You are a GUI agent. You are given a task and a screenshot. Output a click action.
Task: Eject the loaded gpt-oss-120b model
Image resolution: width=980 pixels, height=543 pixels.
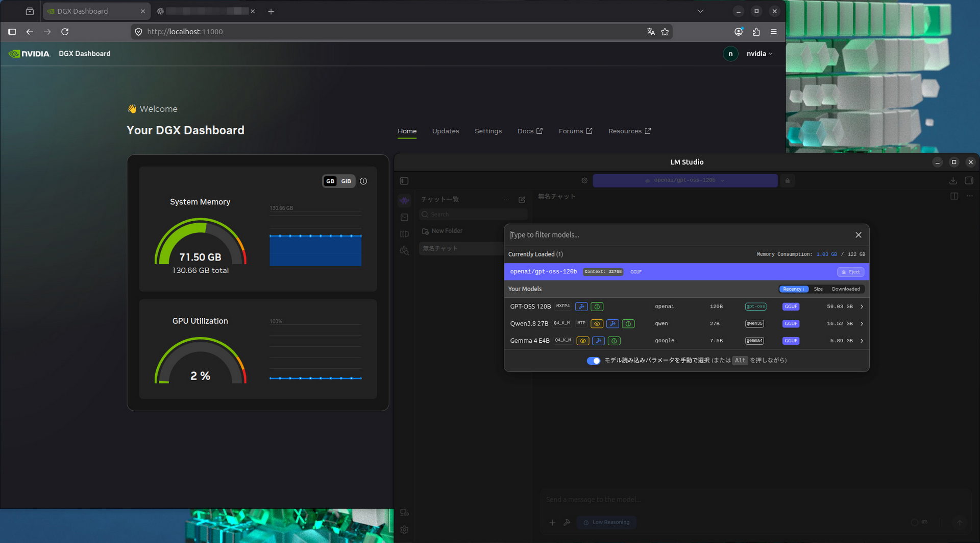850,272
